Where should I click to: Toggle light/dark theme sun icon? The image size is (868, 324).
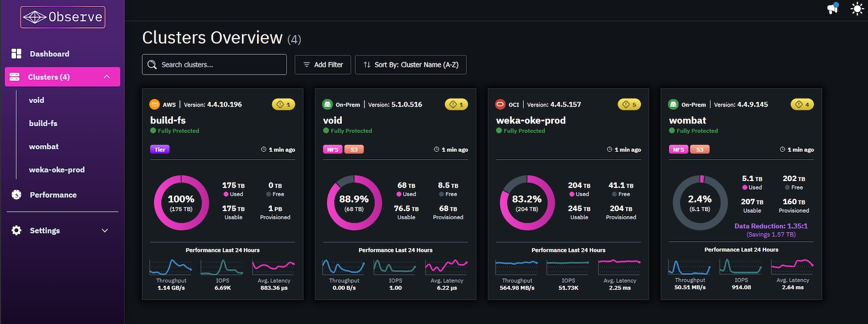[857, 9]
